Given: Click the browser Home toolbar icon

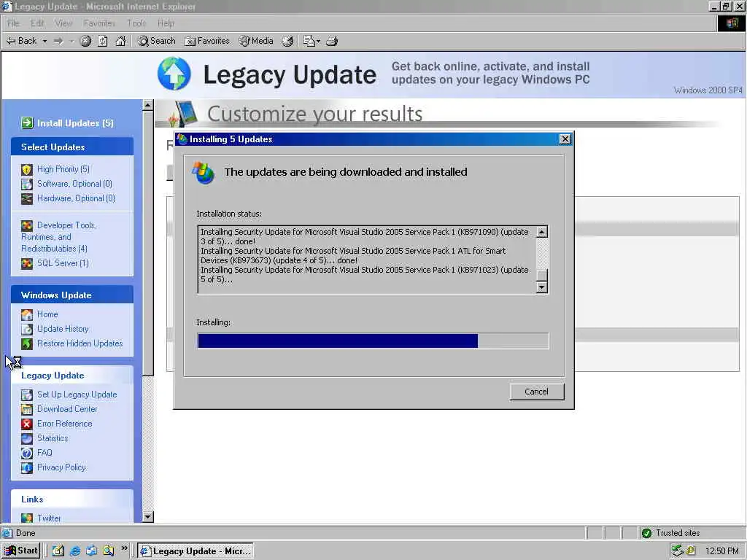Looking at the screenshot, I should click(x=120, y=41).
